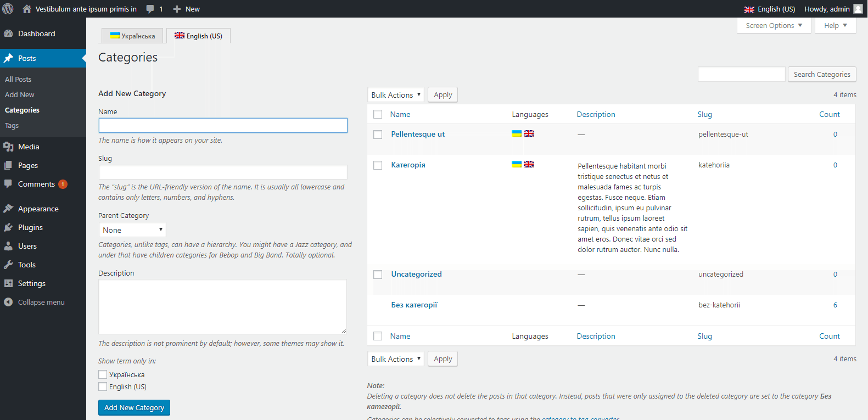
Task: Click the Add New Category button
Action: (134, 408)
